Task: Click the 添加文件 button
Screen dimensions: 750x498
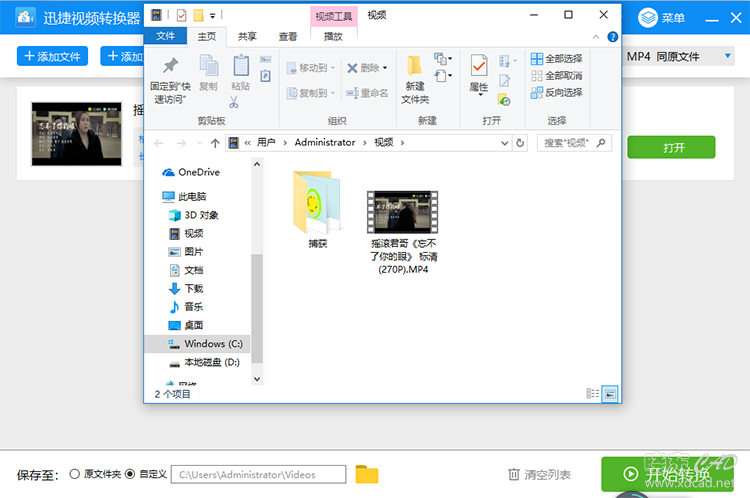Action: tap(53, 56)
